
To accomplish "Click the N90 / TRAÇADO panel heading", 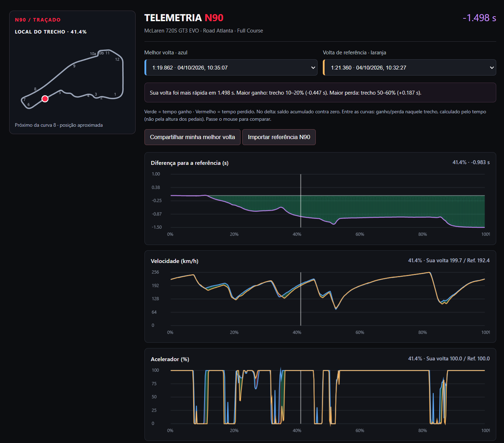I will click(x=38, y=20).
